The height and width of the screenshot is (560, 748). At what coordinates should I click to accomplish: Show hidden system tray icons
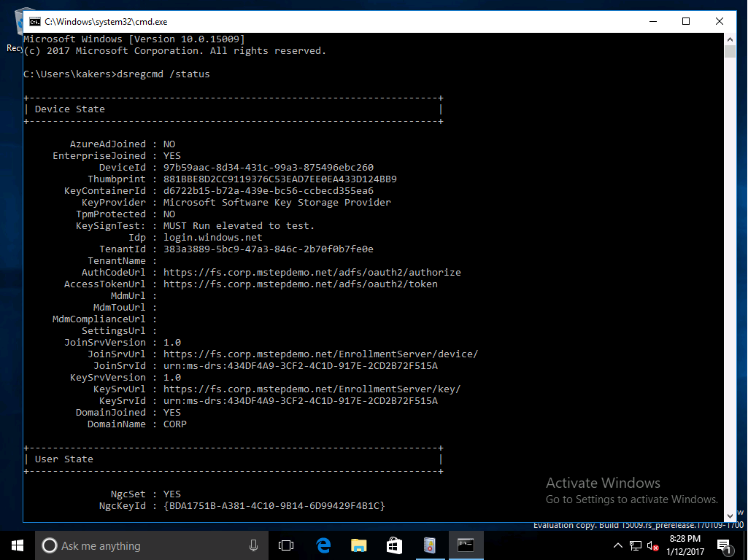click(x=618, y=545)
